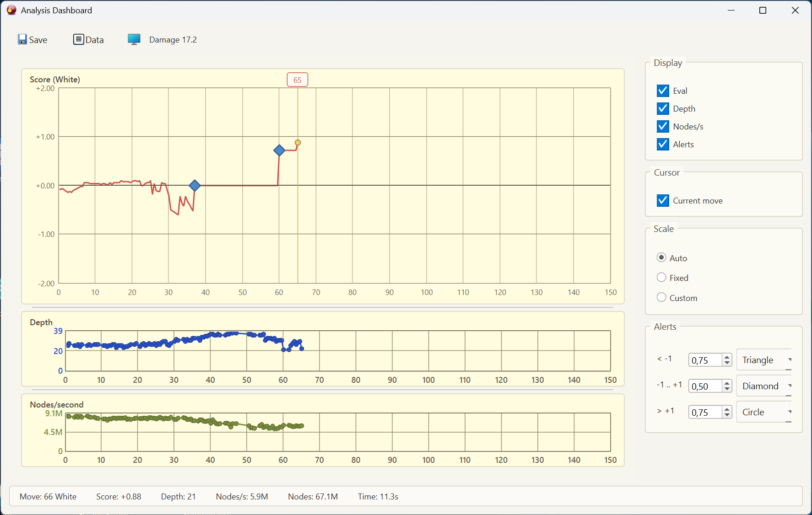
Task: Decrease the '< -1' alert threshold
Action: pyautogui.click(x=727, y=363)
